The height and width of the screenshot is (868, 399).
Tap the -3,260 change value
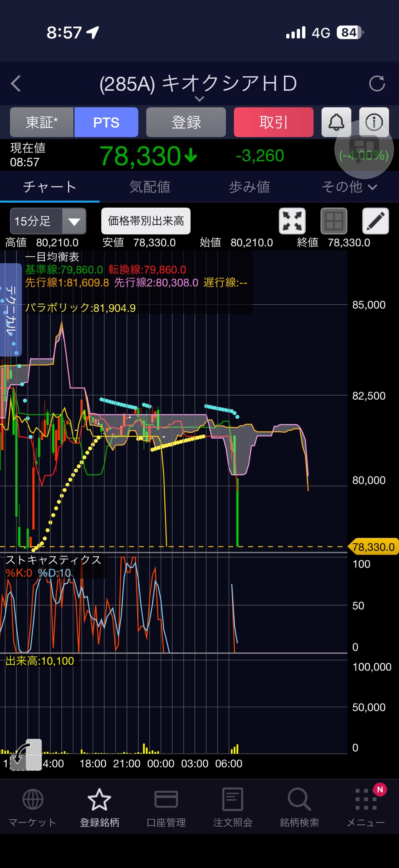[x=260, y=156]
